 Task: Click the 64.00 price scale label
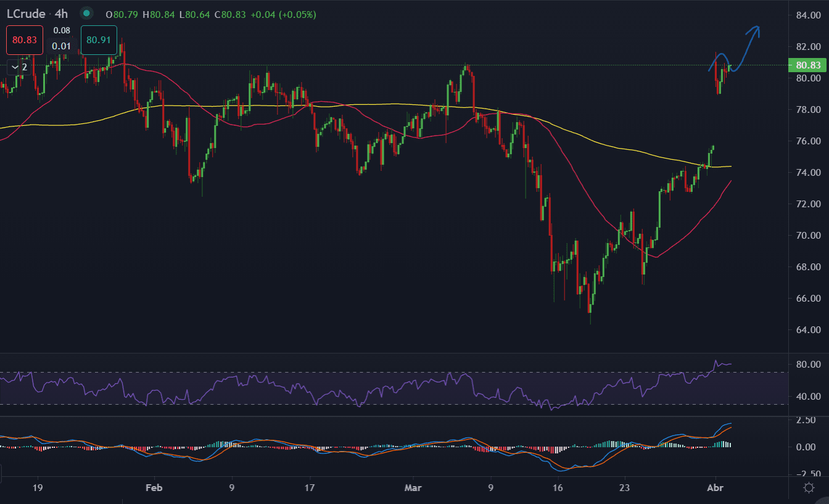(808, 330)
